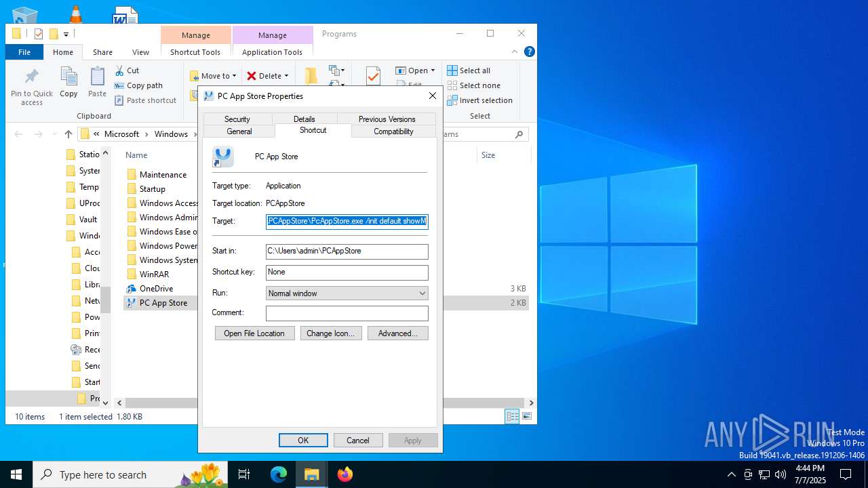Click Open File Location button

[x=254, y=333]
